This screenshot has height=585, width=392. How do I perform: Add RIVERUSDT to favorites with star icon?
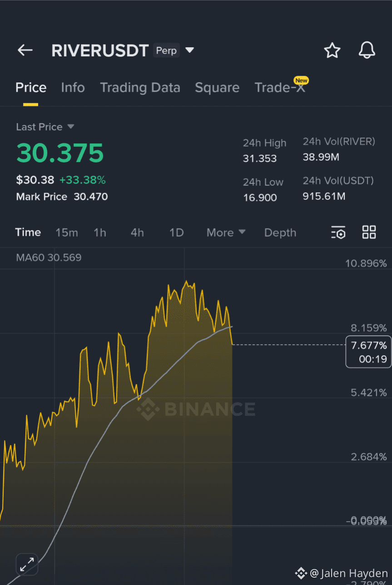332,50
